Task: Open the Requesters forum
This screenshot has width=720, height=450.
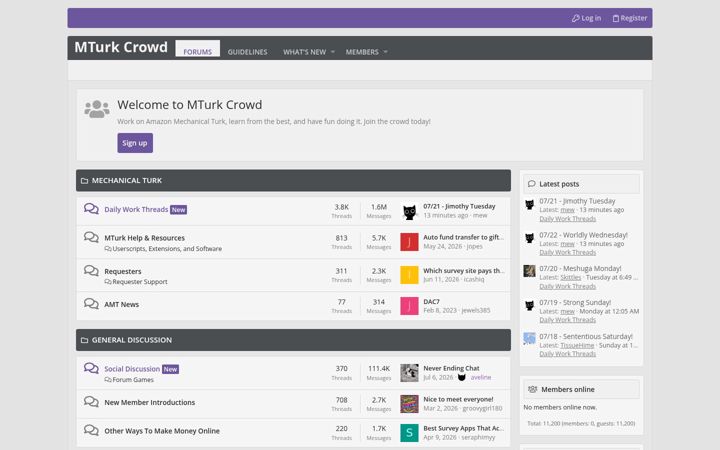Action: pyautogui.click(x=123, y=271)
